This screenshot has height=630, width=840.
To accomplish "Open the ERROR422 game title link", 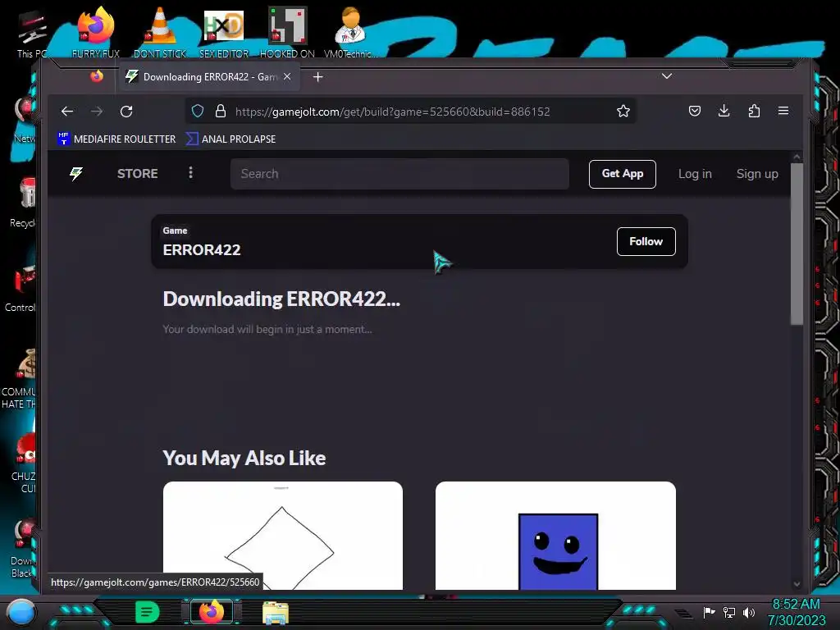I will click(202, 250).
